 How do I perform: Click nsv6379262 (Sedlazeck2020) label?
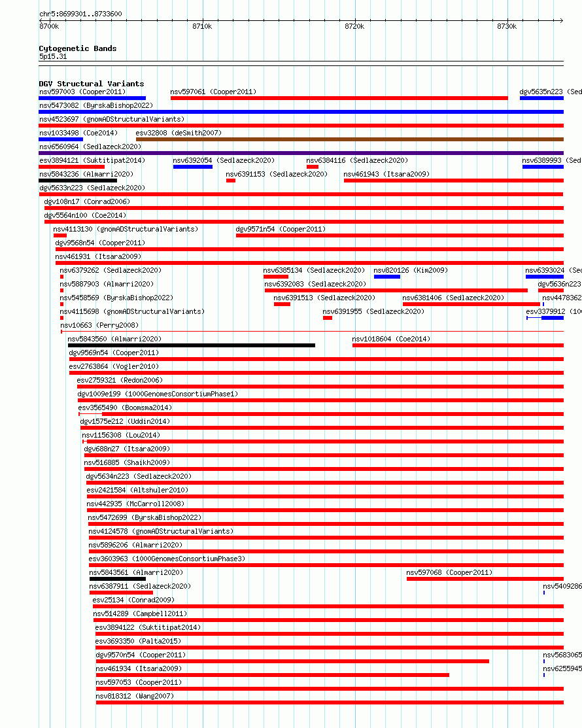point(111,270)
